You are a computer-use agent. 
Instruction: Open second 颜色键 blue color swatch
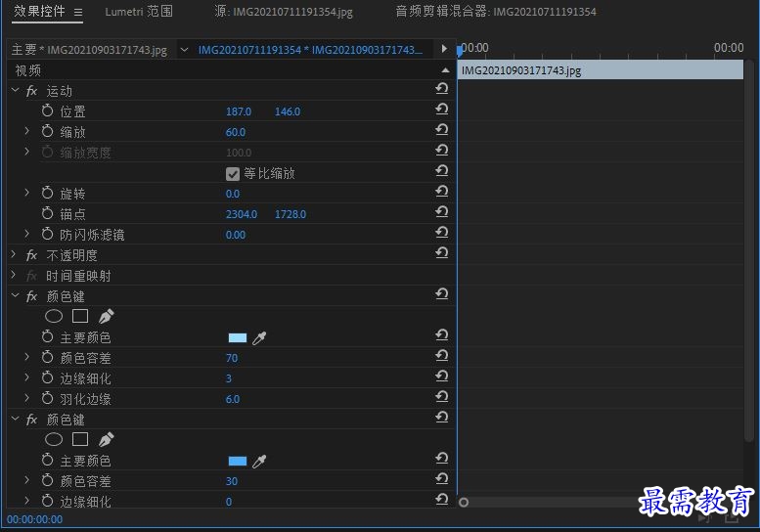click(238, 461)
